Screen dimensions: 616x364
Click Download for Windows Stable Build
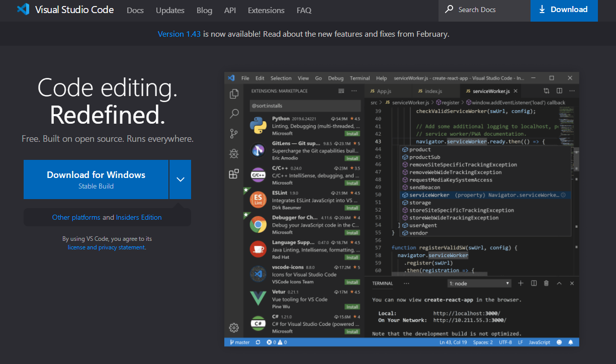[96, 179]
